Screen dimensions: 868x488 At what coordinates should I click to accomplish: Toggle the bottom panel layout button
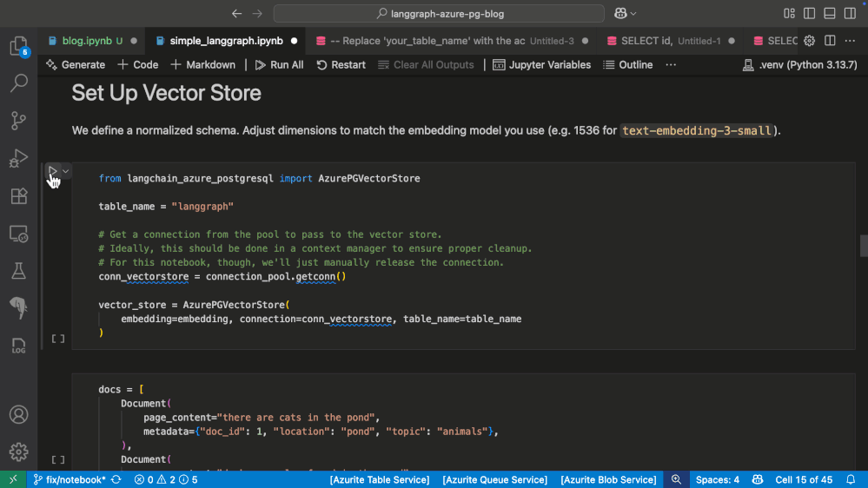click(x=829, y=14)
